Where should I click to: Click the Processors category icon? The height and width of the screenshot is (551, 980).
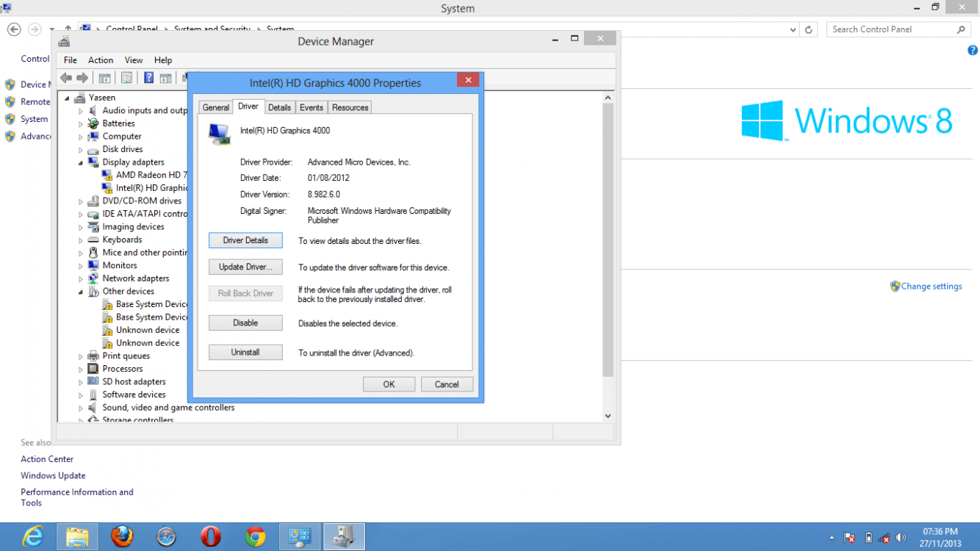coord(93,369)
